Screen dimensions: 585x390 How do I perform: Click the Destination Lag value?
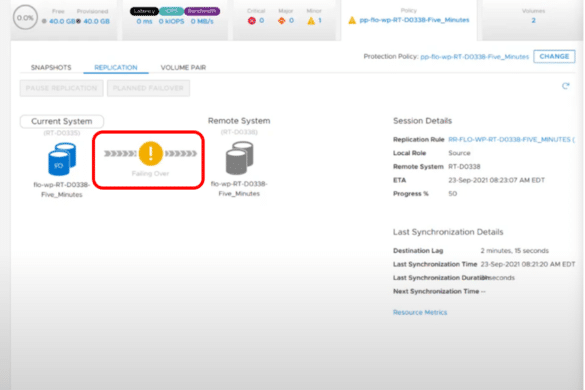click(x=514, y=251)
